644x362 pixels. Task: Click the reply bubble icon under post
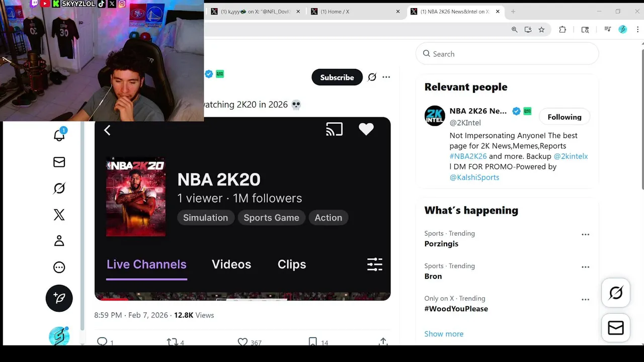coord(102,342)
